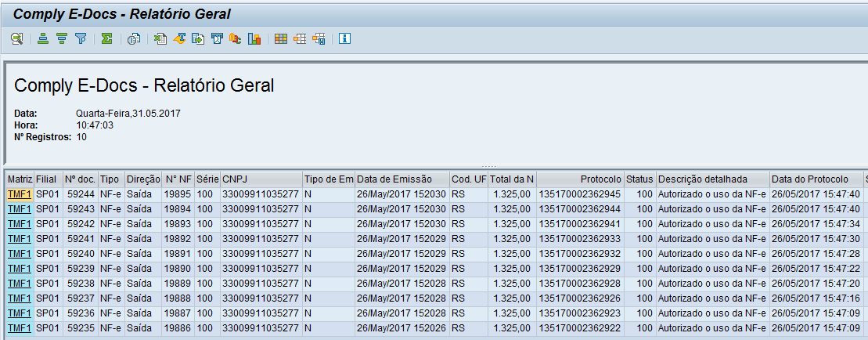Open word processing export icon
The image size is (868, 340).
pyautogui.click(x=178, y=38)
